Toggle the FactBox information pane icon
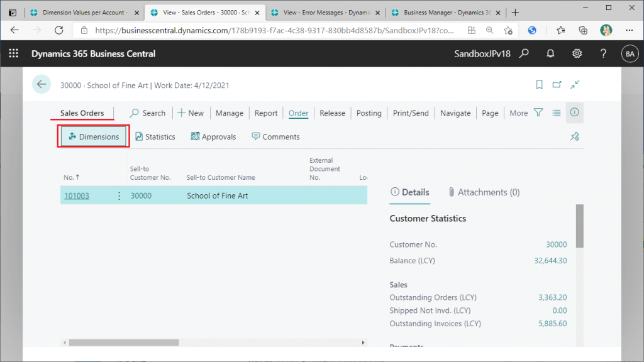The image size is (644, 362). tap(575, 112)
